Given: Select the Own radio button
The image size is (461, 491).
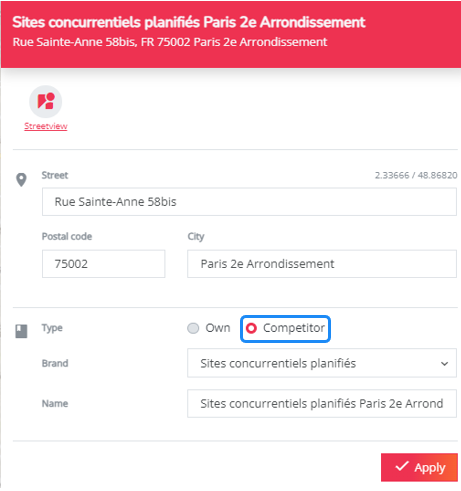Looking at the screenshot, I should click(193, 328).
